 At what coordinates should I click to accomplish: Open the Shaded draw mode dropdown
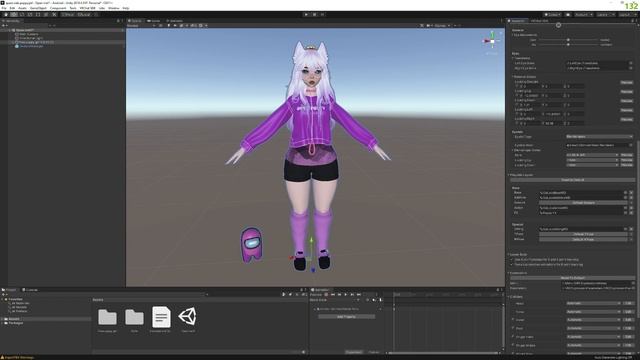pyautogui.click(x=141, y=25)
